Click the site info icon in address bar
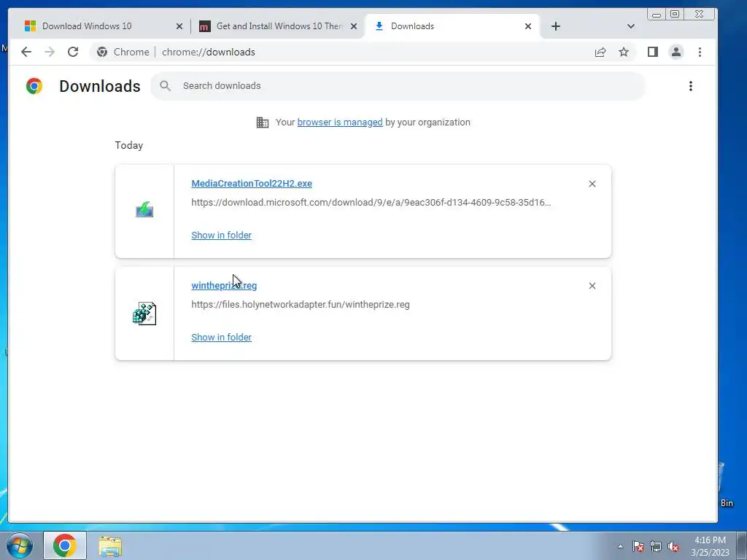The height and width of the screenshot is (560, 747). point(102,52)
